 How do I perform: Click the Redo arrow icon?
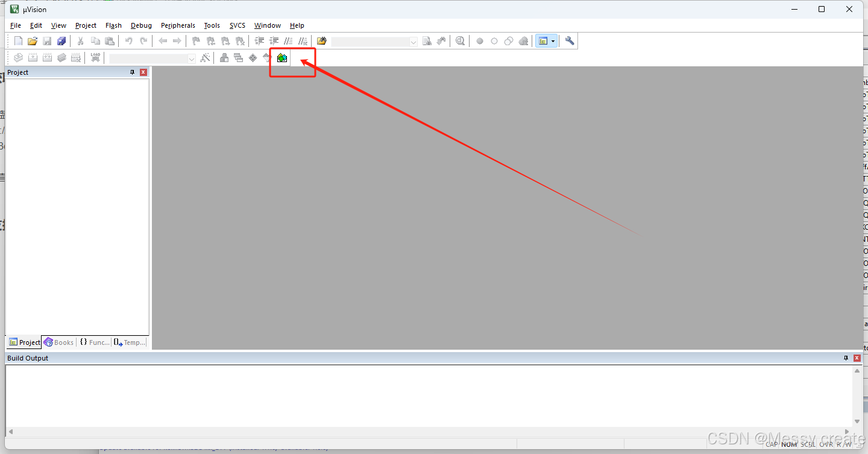pyautogui.click(x=143, y=41)
